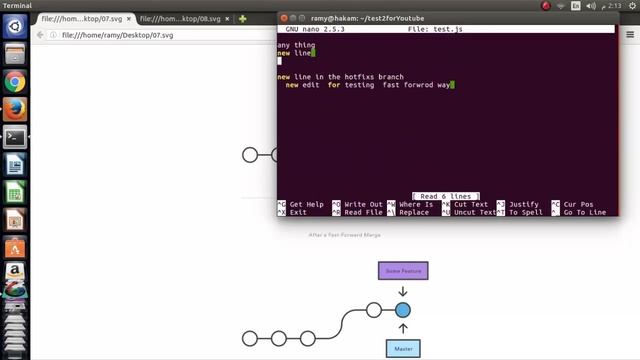Open the Terminal icon in dock
Image resolution: width=640 pixels, height=360 pixels.
15,137
